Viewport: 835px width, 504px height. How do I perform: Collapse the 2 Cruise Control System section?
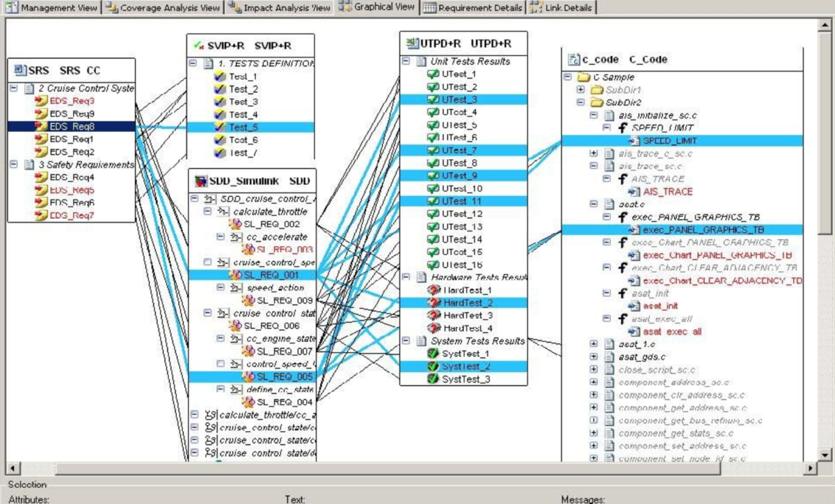pyautogui.click(x=13, y=88)
